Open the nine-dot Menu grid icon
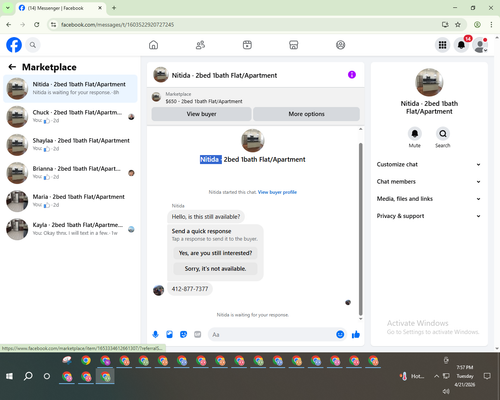This screenshot has width=500, height=400. (x=442, y=45)
